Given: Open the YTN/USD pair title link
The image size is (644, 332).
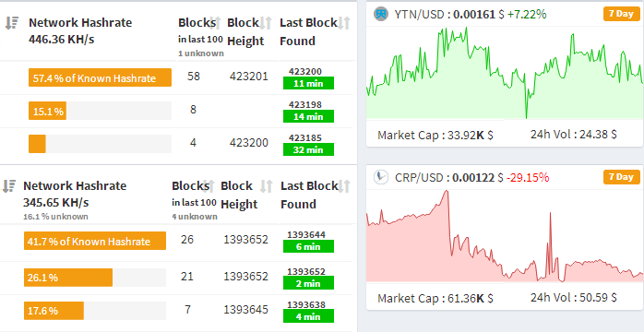Looking at the screenshot, I should (x=420, y=15).
